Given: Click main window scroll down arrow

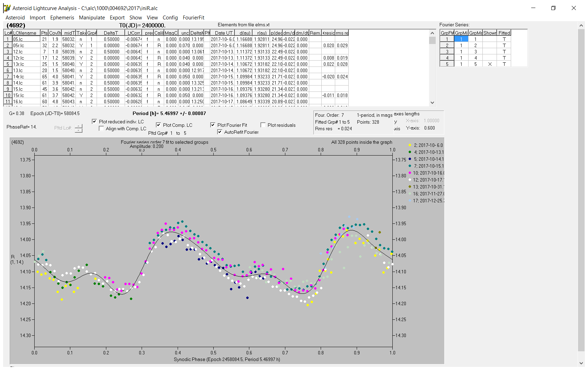Looking at the screenshot, I should [x=581, y=363].
